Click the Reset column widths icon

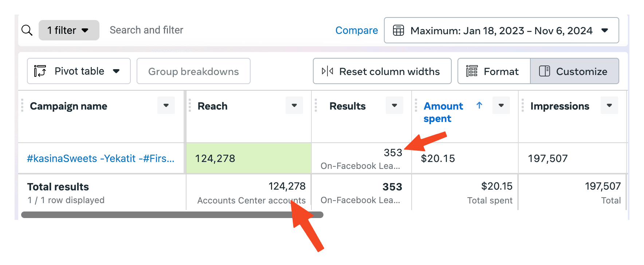coord(327,71)
